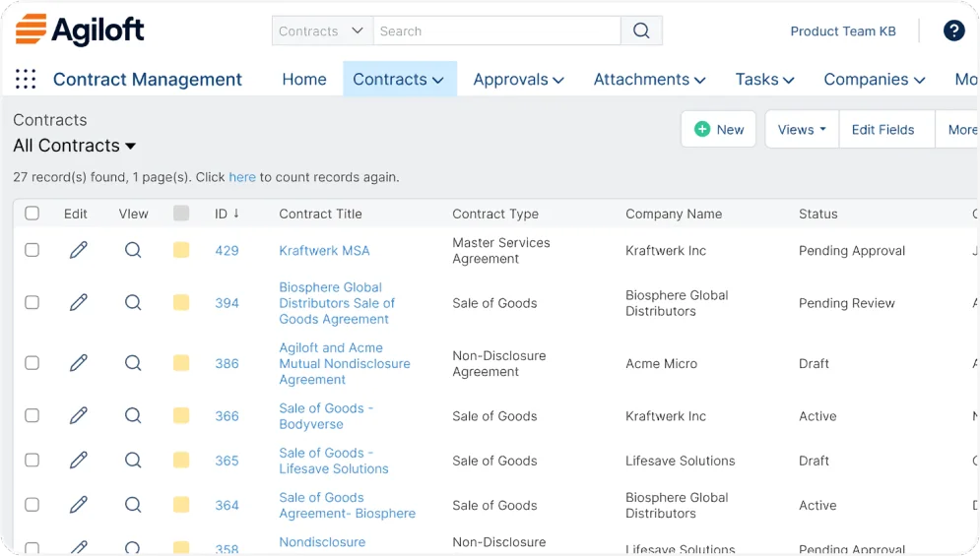
Task: Expand the Attachments menu
Action: point(649,80)
